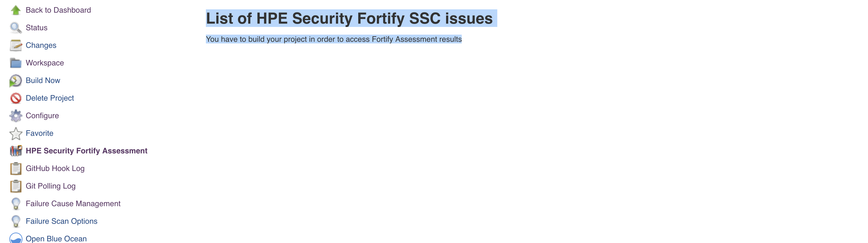Click the Build Now clock icon
868x243 pixels.
pyautogui.click(x=15, y=81)
